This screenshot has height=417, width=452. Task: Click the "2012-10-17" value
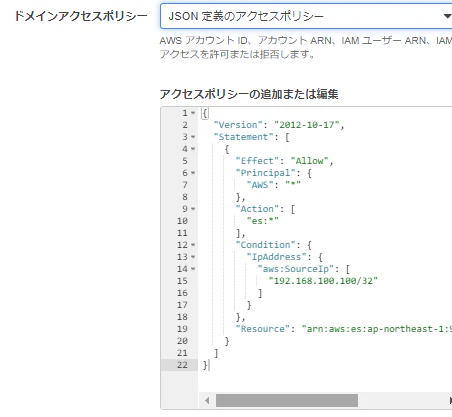tap(307, 125)
